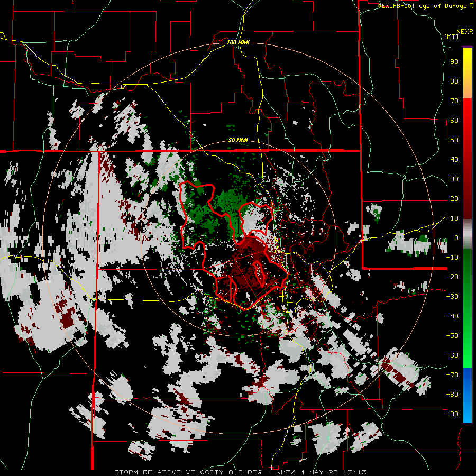Select the 0 value on velocity scale
The image size is (476, 476).
(x=456, y=237)
